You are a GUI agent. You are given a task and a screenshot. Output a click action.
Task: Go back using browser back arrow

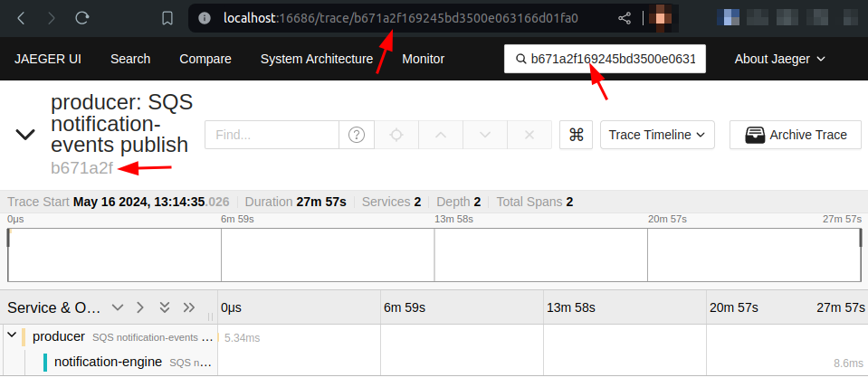pos(21,19)
